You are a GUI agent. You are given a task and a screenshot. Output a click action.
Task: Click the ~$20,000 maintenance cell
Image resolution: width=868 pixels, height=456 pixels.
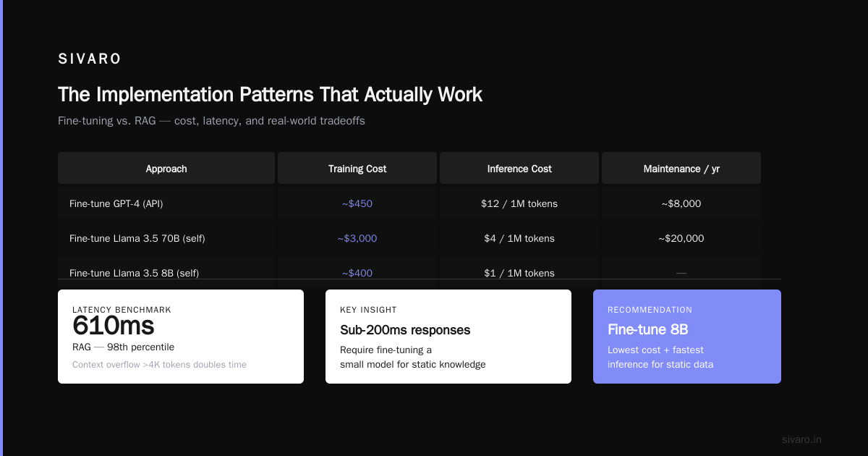click(681, 238)
